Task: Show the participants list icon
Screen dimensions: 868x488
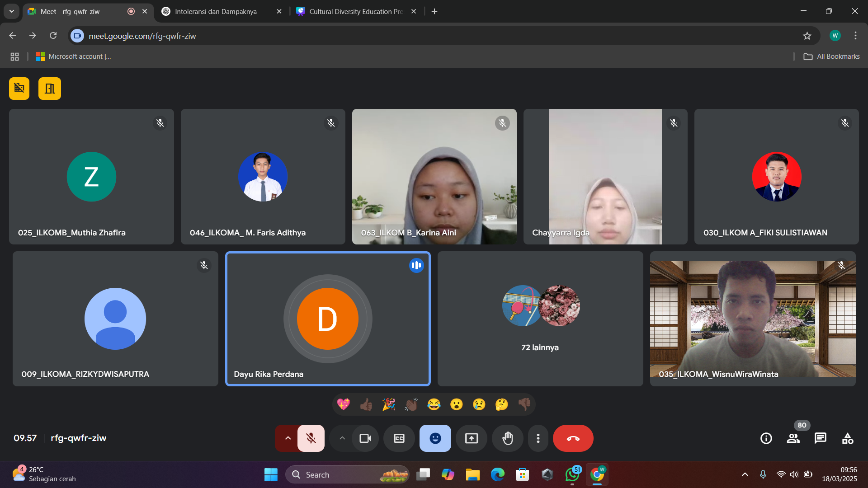Action: pos(793,438)
